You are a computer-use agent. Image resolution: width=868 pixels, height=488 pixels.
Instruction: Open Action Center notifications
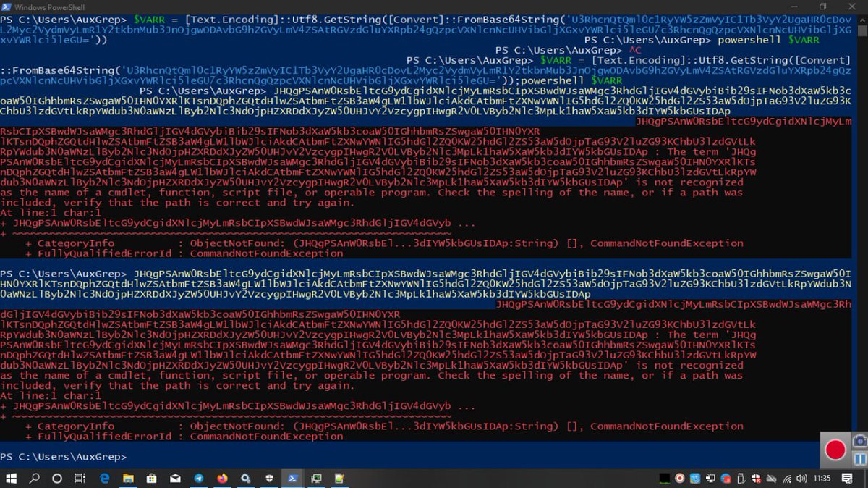847,479
